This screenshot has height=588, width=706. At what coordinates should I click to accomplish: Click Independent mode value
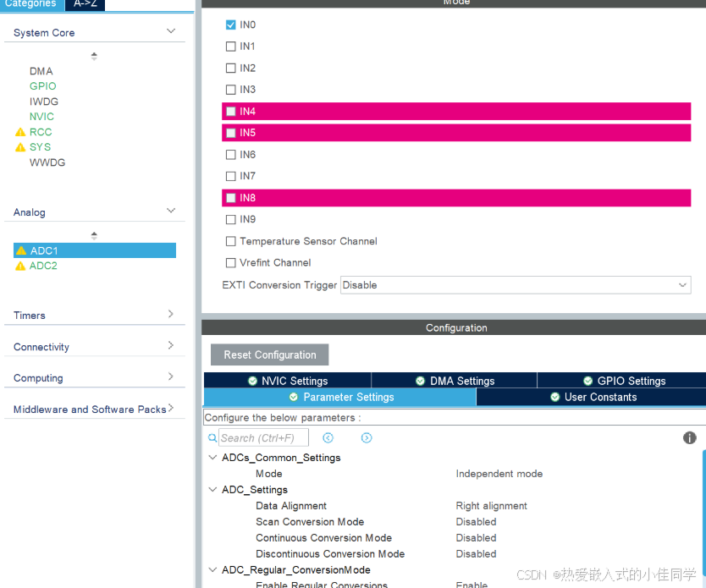(499, 473)
